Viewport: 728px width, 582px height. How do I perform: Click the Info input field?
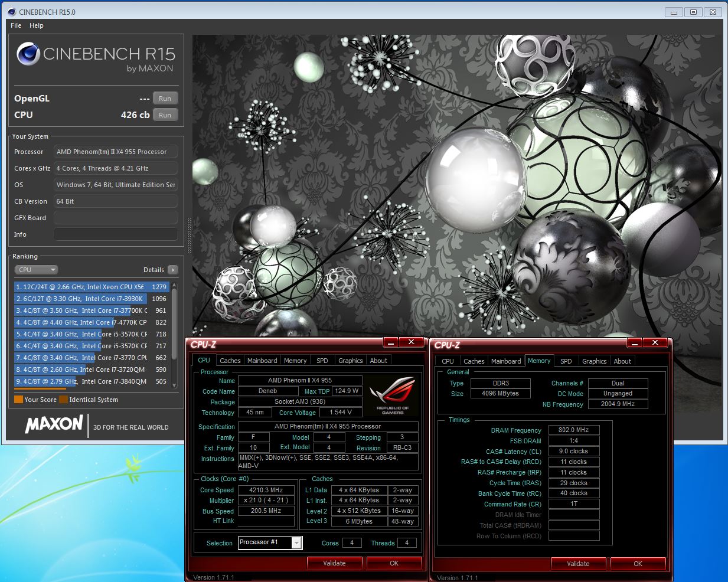[116, 234]
